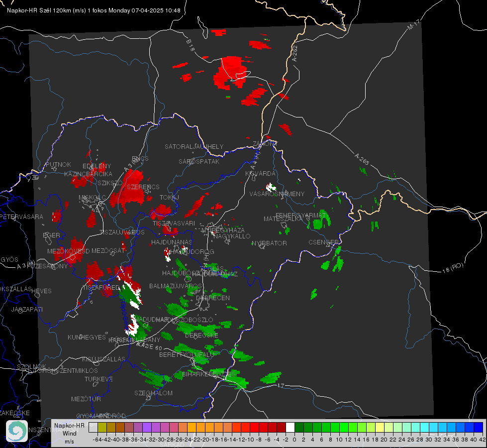Click the DEBRECEN city label
487x448 pixels.
pyautogui.click(x=213, y=298)
